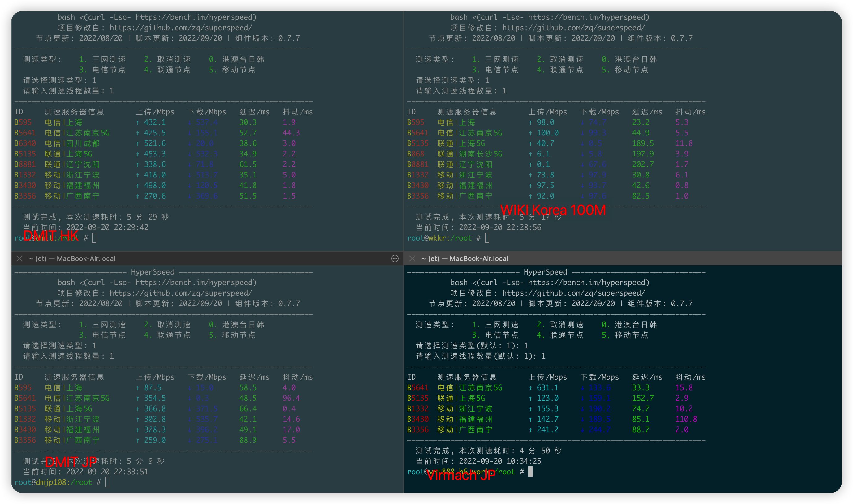Click upload value 73.8
This screenshot has width=853, height=504.
(545, 175)
